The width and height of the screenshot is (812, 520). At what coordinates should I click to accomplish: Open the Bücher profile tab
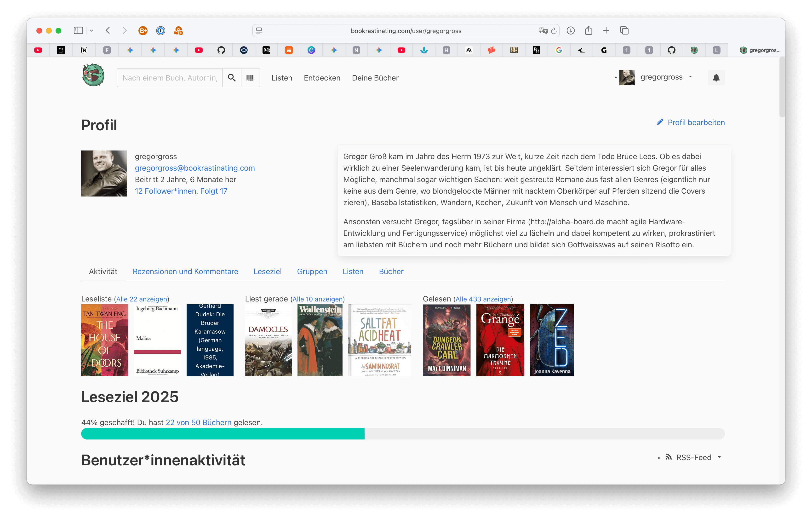391,271
